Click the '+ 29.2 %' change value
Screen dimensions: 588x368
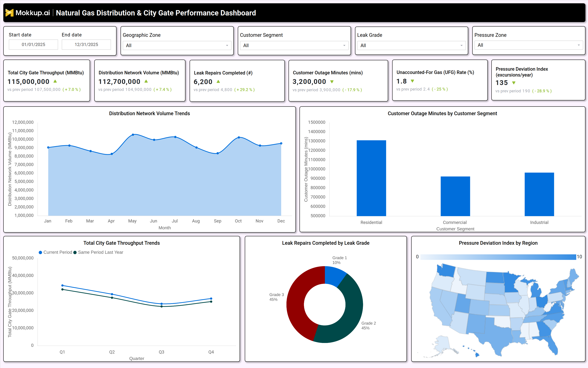tap(244, 90)
